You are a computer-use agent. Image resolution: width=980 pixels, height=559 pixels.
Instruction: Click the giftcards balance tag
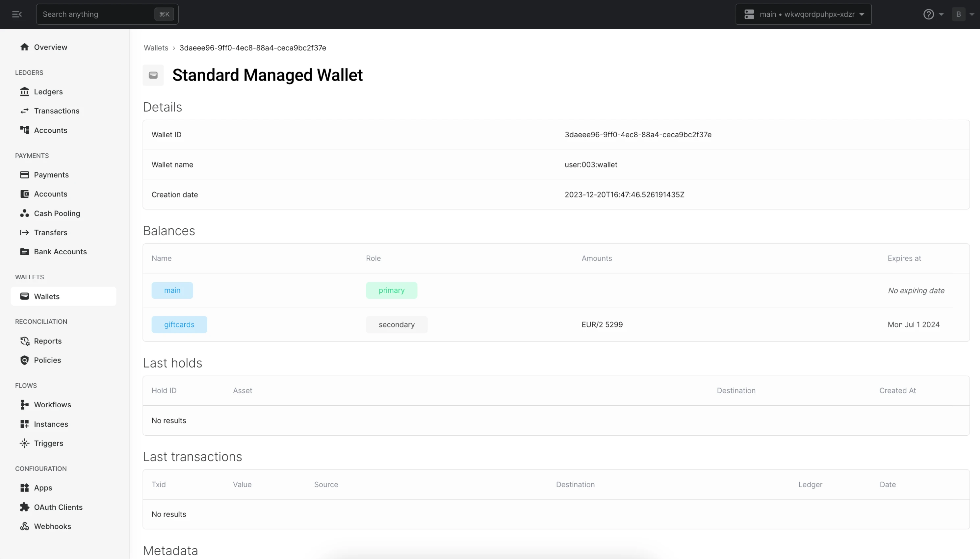pyautogui.click(x=179, y=324)
